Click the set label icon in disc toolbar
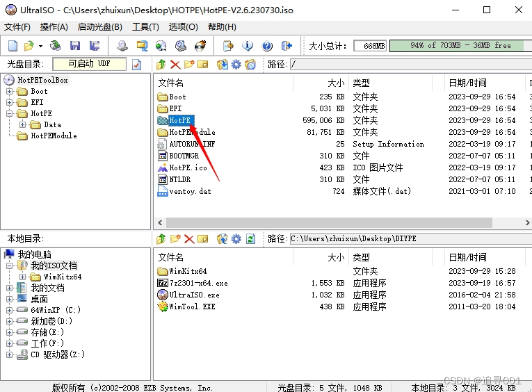The image size is (532, 392). click(x=250, y=65)
